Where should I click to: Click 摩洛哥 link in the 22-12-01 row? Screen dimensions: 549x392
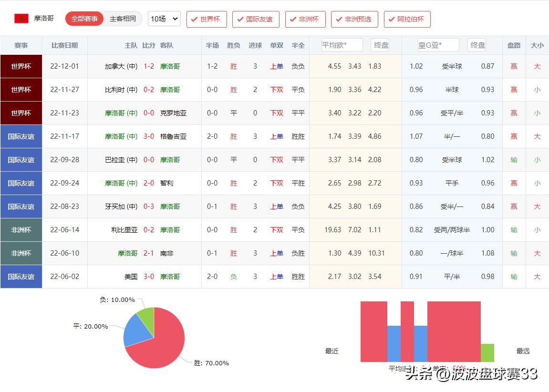click(170, 66)
